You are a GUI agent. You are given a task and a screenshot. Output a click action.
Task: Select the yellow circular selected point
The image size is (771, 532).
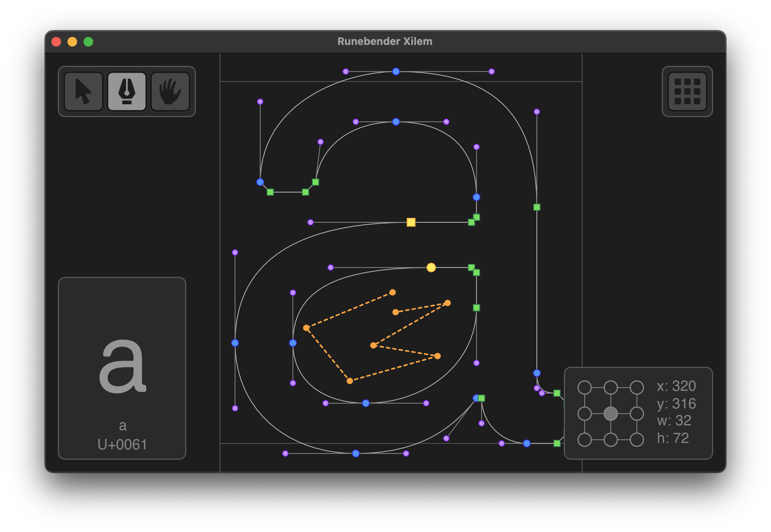click(431, 268)
